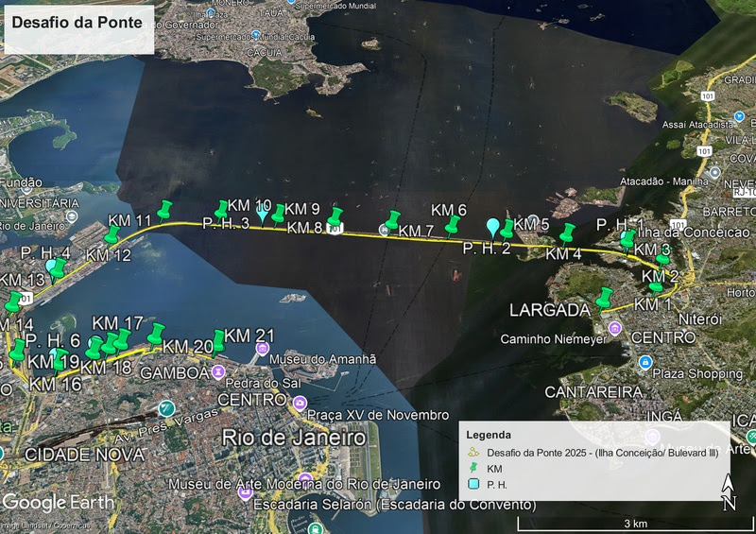The width and height of the screenshot is (756, 534).
Task: Click the Caminho Niemeyer purple place icon
Action: click(615, 330)
